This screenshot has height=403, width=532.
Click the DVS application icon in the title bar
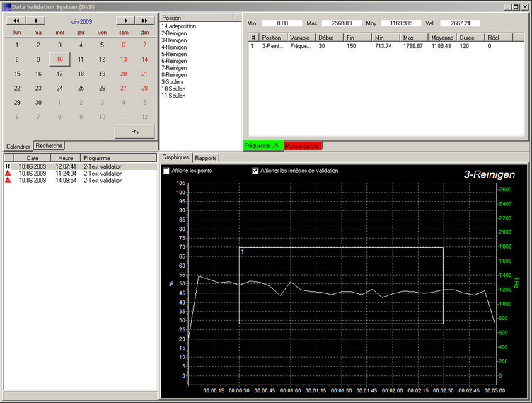[x=7, y=7]
